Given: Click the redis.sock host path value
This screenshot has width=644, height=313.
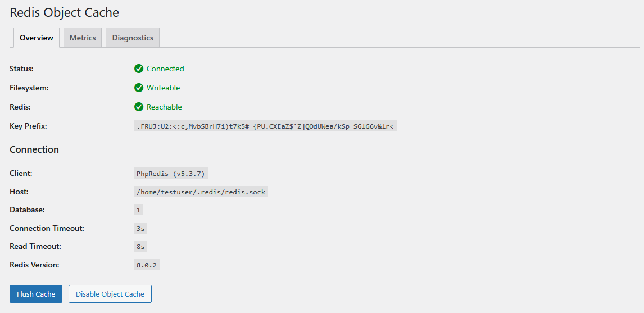Looking at the screenshot, I should coord(201,192).
